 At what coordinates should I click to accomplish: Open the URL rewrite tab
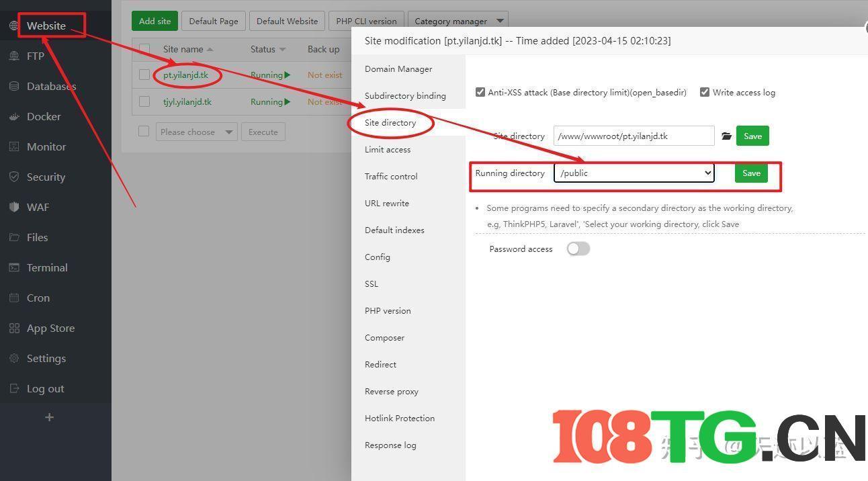point(387,204)
